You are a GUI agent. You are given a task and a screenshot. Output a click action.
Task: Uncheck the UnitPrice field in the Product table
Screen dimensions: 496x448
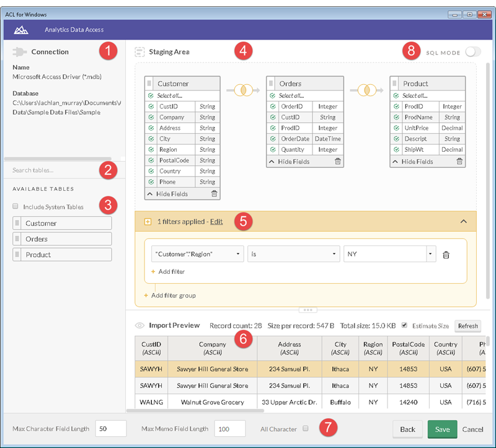click(396, 128)
